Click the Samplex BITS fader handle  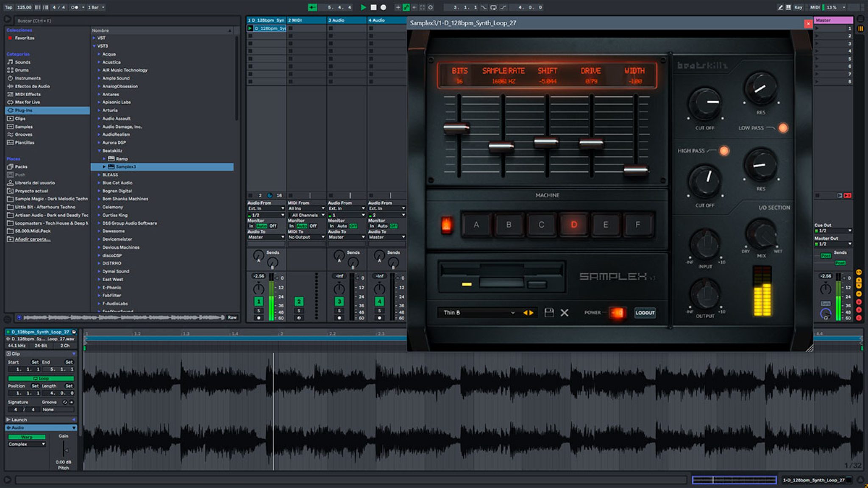(x=456, y=127)
